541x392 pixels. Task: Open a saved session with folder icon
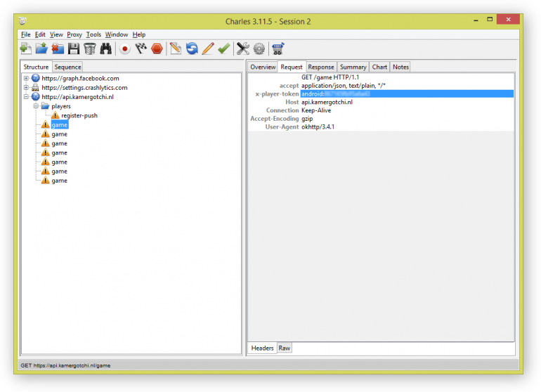coord(41,48)
